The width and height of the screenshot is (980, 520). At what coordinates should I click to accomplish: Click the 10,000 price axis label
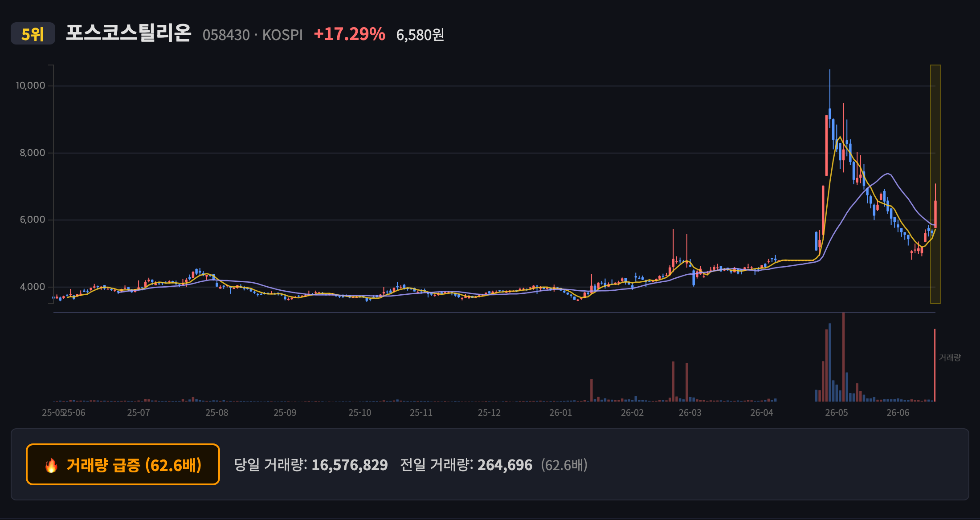coord(31,85)
